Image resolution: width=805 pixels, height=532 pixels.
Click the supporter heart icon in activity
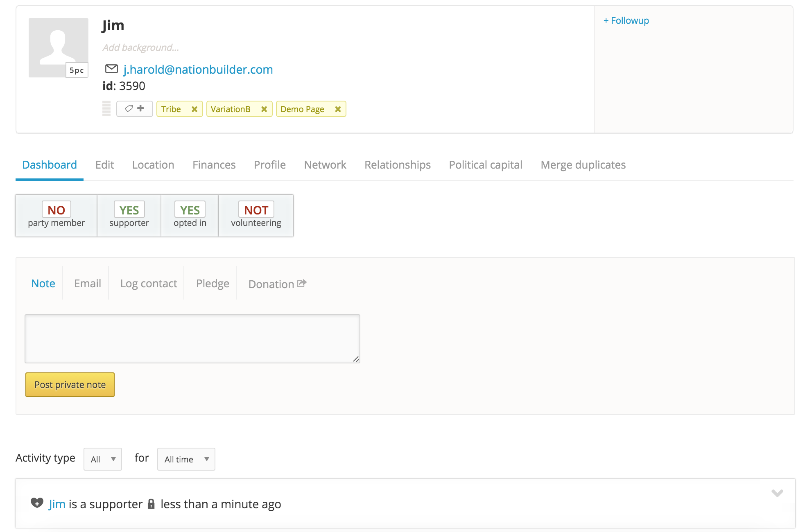point(37,503)
